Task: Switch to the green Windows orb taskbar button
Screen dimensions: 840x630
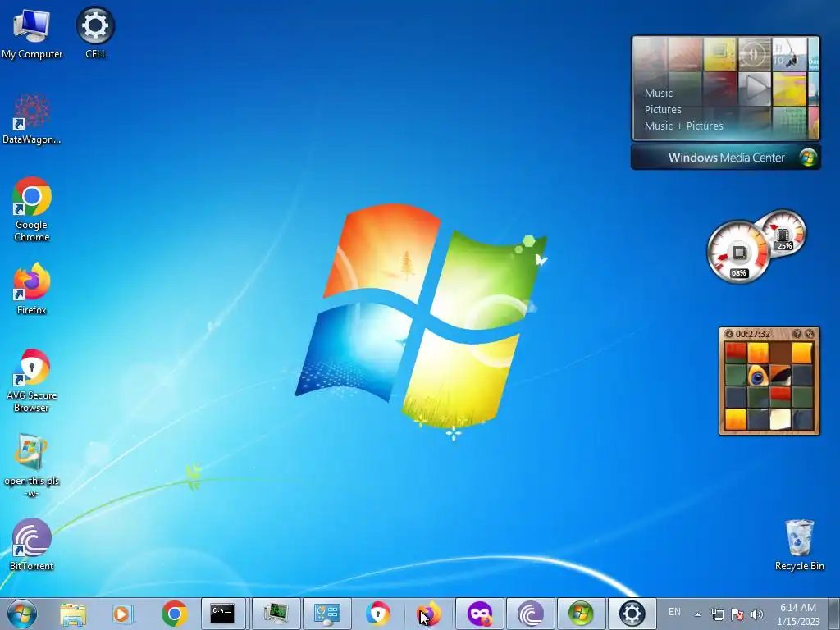Action: point(582,614)
